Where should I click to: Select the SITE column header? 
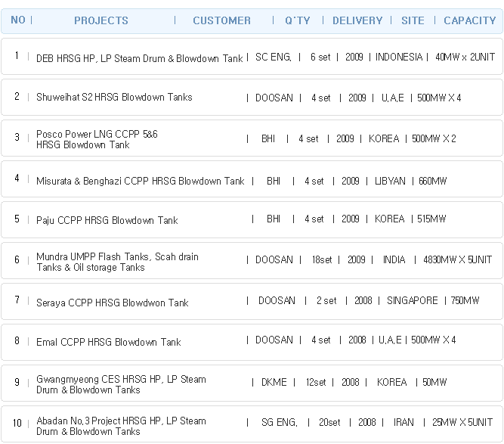[x=413, y=20]
